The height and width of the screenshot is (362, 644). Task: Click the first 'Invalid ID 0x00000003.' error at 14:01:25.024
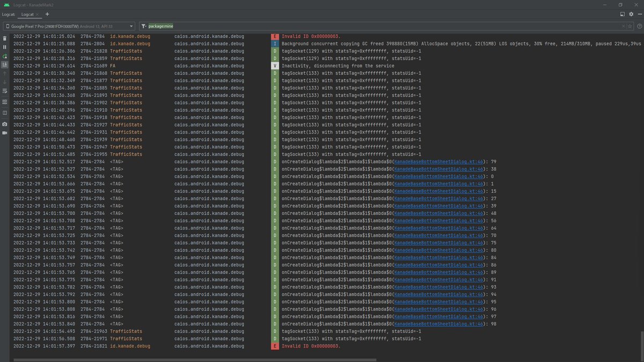311,36
